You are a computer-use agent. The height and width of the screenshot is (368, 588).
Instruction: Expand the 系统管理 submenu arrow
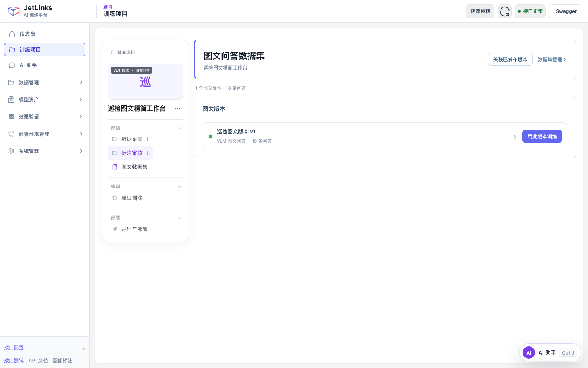[x=81, y=151]
